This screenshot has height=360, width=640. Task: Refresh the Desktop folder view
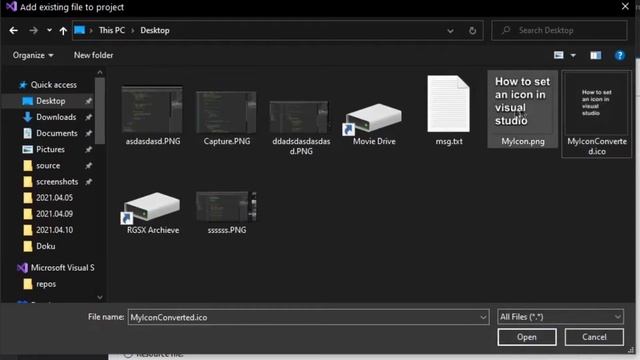(x=472, y=31)
